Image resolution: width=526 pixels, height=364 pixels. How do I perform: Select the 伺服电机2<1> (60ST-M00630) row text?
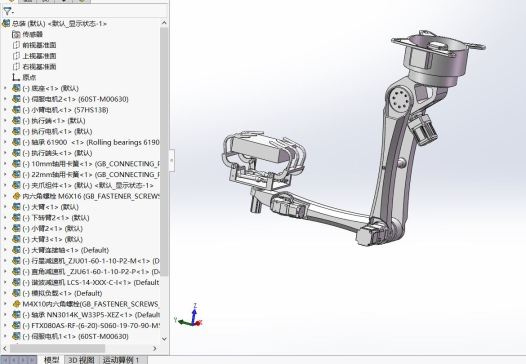point(75,99)
